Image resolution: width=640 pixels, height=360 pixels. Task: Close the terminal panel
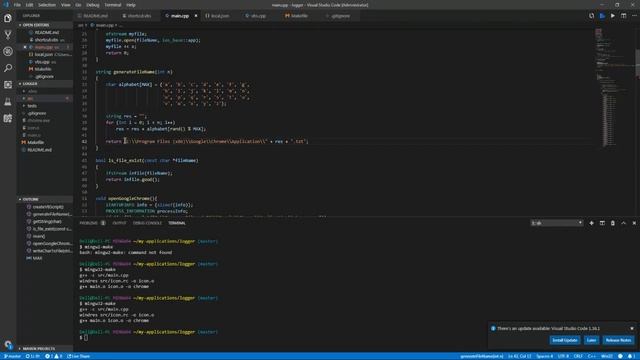pos(634,223)
